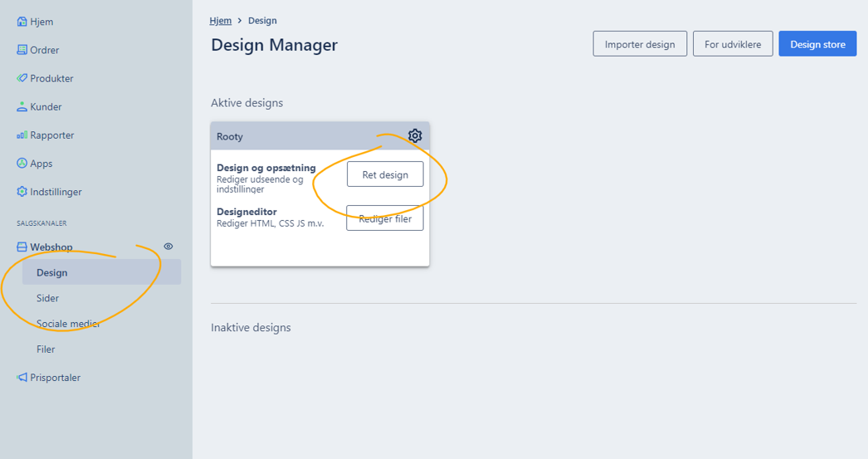Viewport: 868px width, 459px height.
Task: Click the Rediger filer button
Action: click(x=385, y=218)
